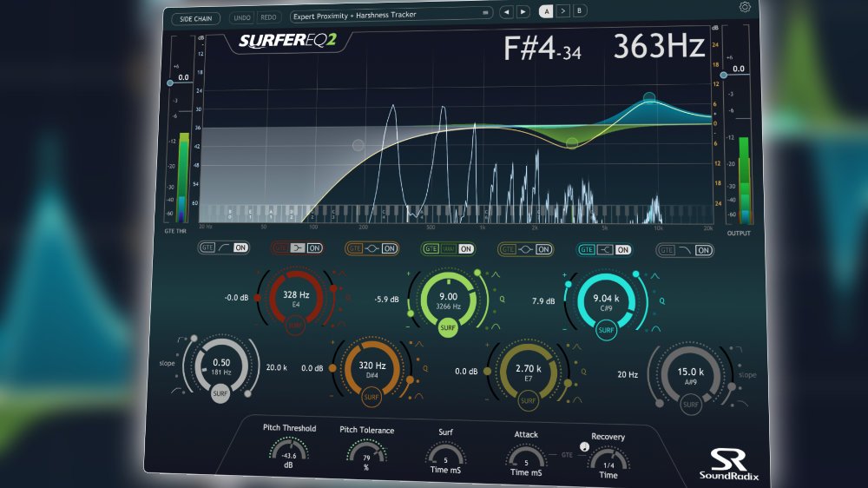Select the orange band's bell shape icon
The image size is (868, 488).
(372, 248)
